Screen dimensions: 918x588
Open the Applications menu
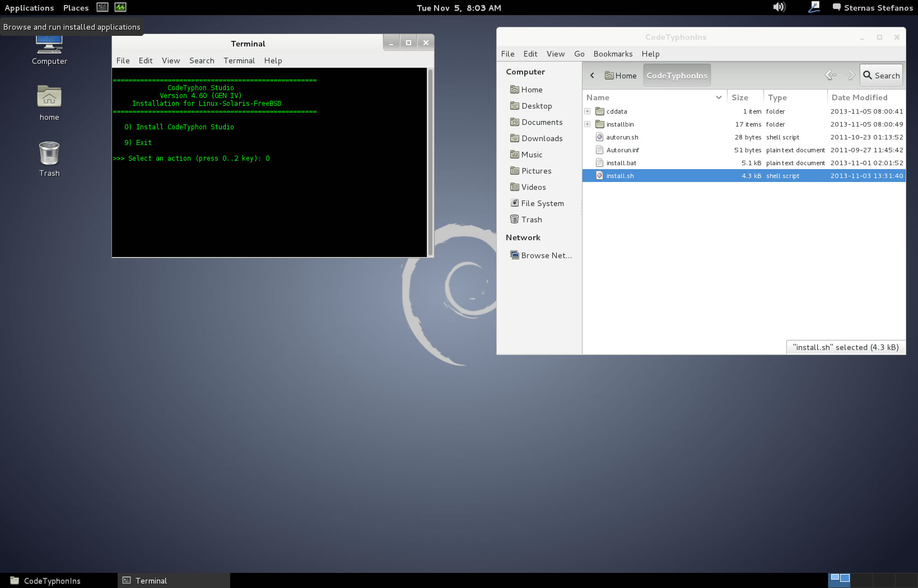point(29,8)
